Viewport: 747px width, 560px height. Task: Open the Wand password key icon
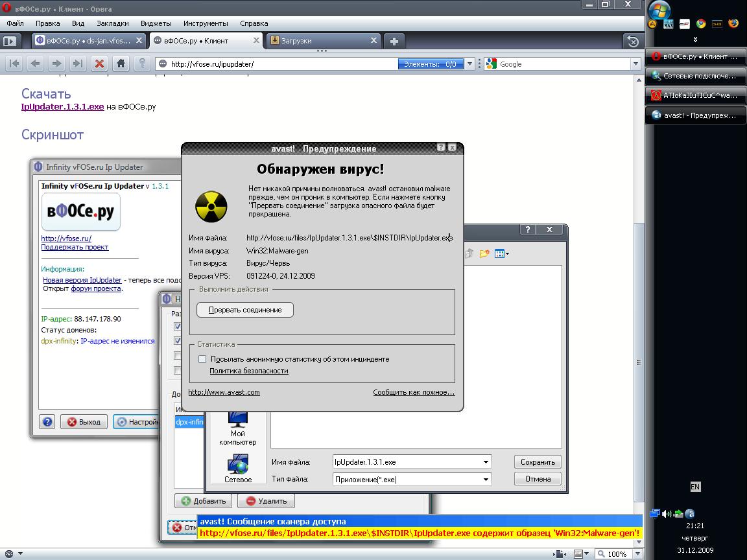pos(142,64)
